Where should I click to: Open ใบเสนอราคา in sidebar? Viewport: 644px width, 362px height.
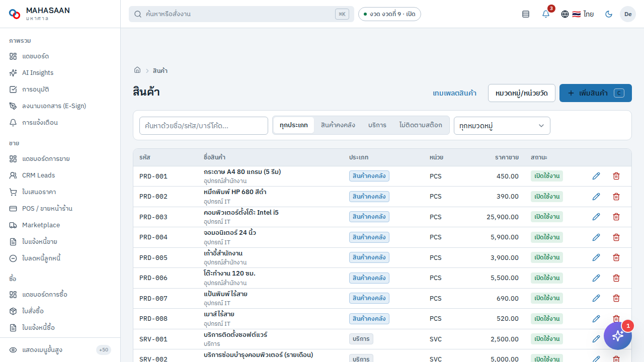pos(60,192)
